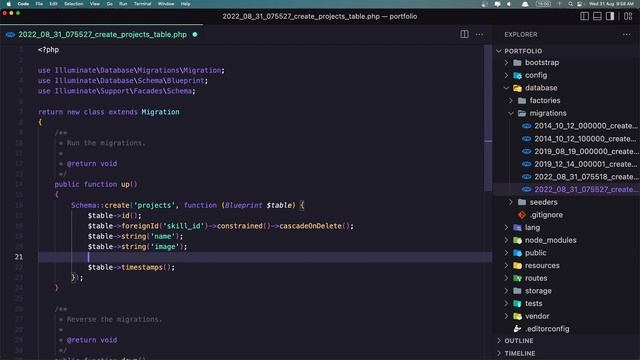Viewport: 640px width, 360px height.
Task: Click the config folder icon
Action: (x=517, y=75)
